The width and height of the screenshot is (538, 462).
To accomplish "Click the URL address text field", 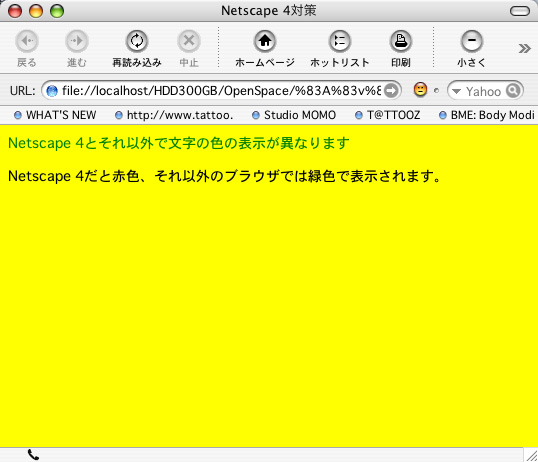I will pos(221,91).
